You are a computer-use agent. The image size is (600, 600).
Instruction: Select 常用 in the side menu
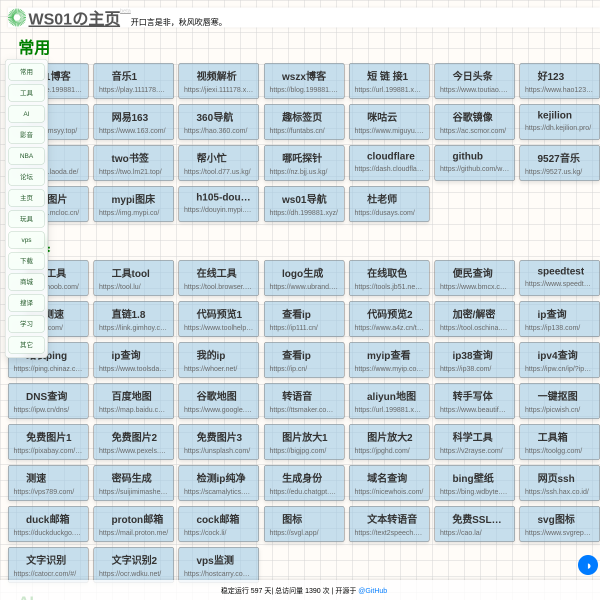tap(26, 72)
